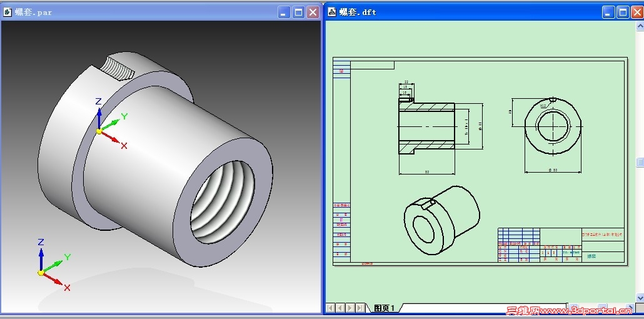Select the 22 dimension above the front view
Image resolution: width=644 pixels, height=319 pixels.
(406, 82)
